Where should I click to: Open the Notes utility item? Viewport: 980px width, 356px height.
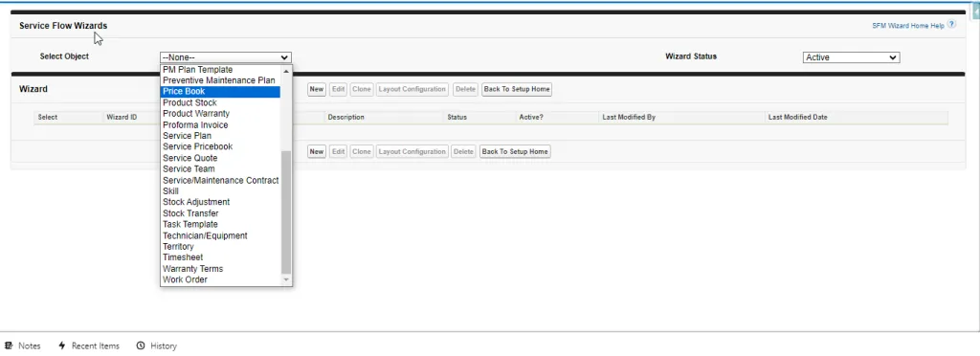tap(23, 345)
